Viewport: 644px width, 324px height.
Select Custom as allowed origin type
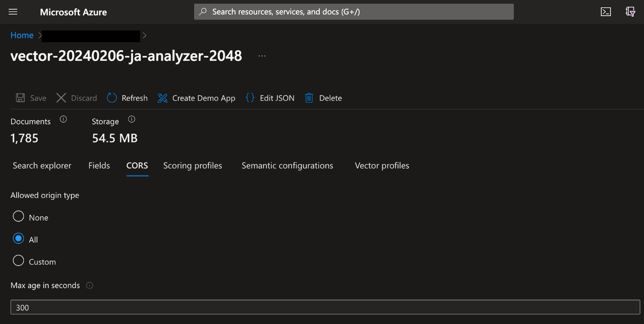click(18, 260)
